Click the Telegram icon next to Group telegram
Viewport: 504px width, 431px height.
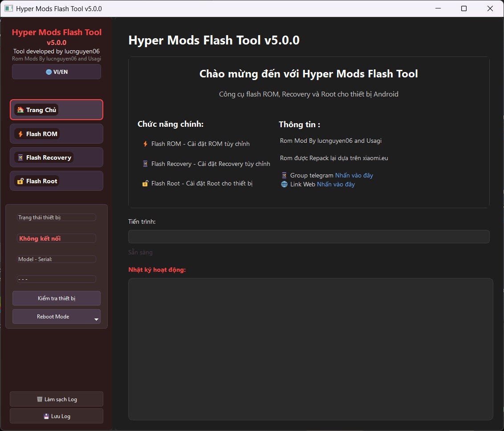point(284,175)
